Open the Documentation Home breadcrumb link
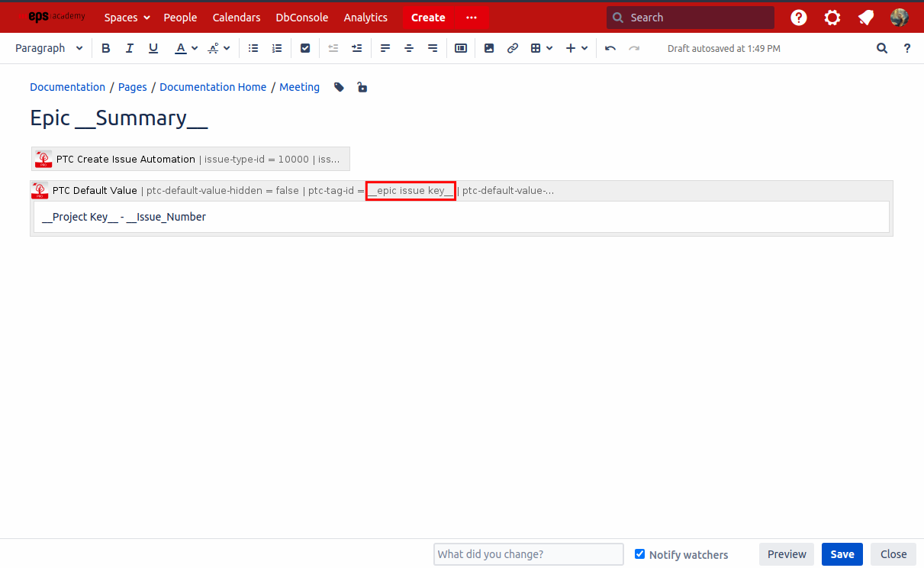The image size is (924, 568). (213, 87)
